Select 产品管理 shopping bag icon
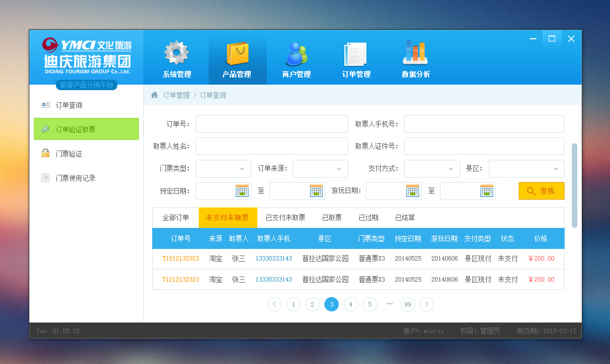 pyautogui.click(x=237, y=54)
